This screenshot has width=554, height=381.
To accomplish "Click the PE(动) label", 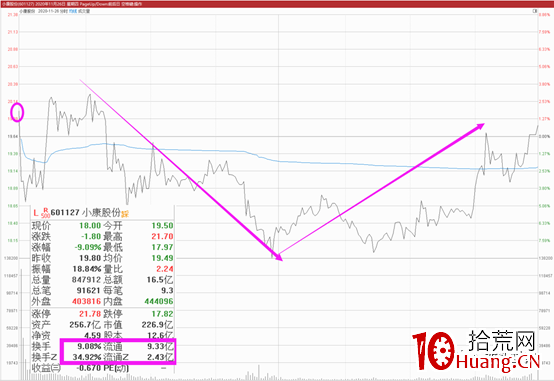I will [116, 368].
